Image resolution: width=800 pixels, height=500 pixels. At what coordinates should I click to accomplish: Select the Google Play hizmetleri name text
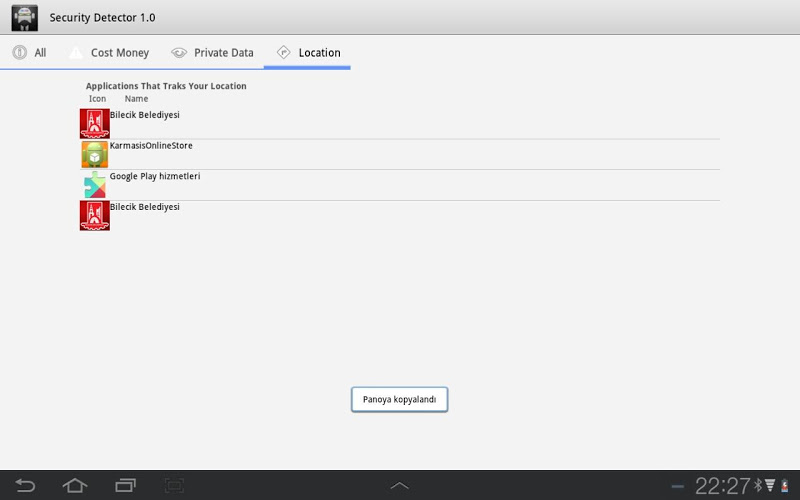tap(155, 176)
